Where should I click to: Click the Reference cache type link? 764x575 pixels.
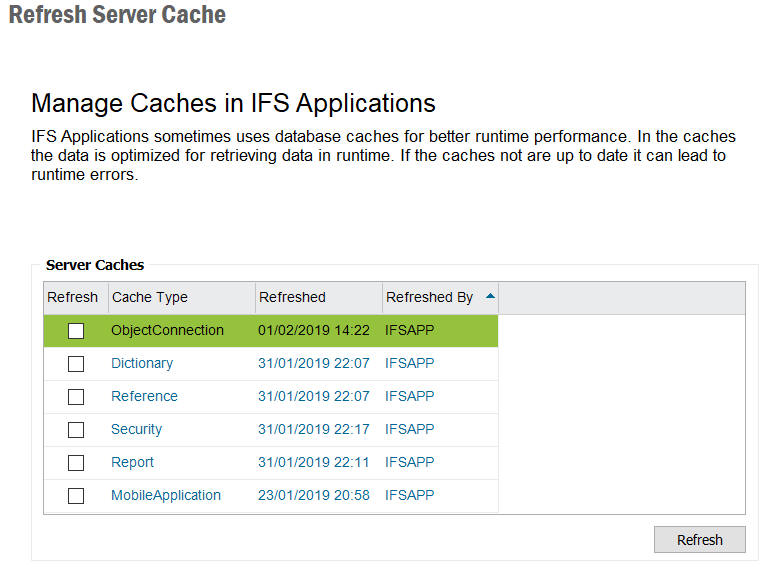(144, 396)
